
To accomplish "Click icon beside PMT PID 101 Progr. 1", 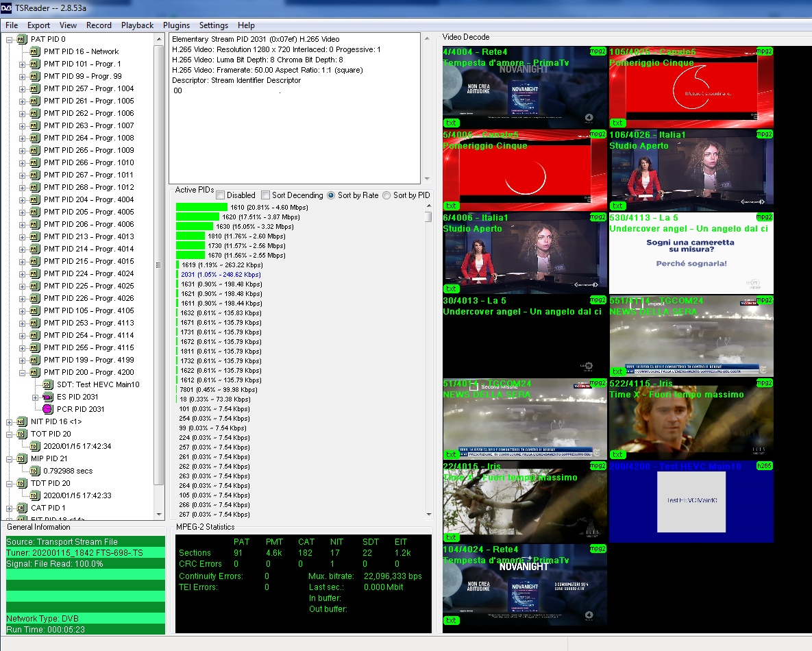I will 35,64.
